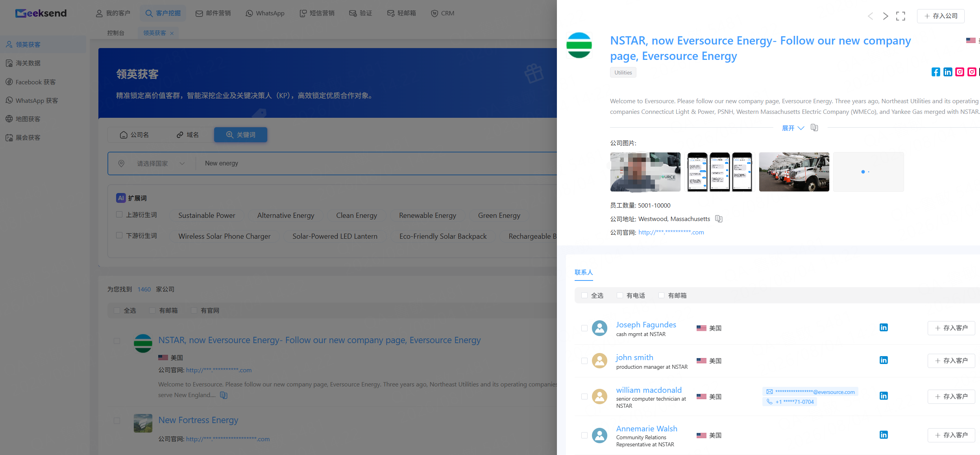Screen dimensions: 980x455
Task: Click 存入公司 button
Action: (x=941, y=16)
